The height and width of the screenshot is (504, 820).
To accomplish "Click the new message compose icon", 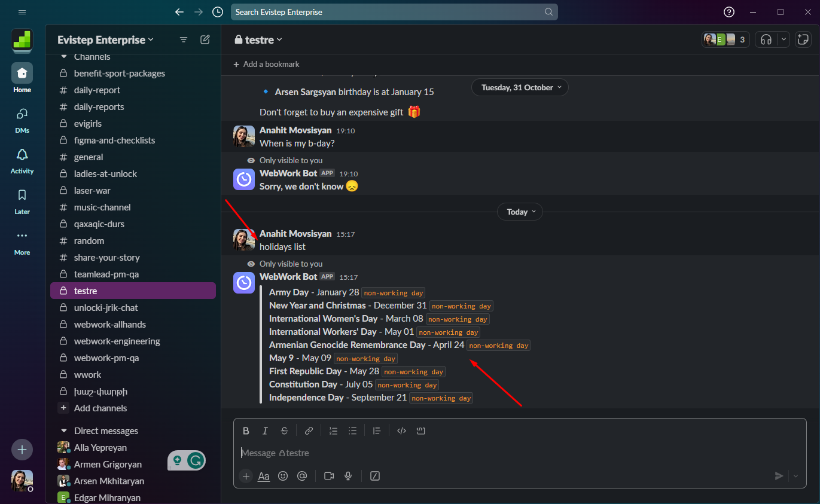I will [x=205, y=39].
